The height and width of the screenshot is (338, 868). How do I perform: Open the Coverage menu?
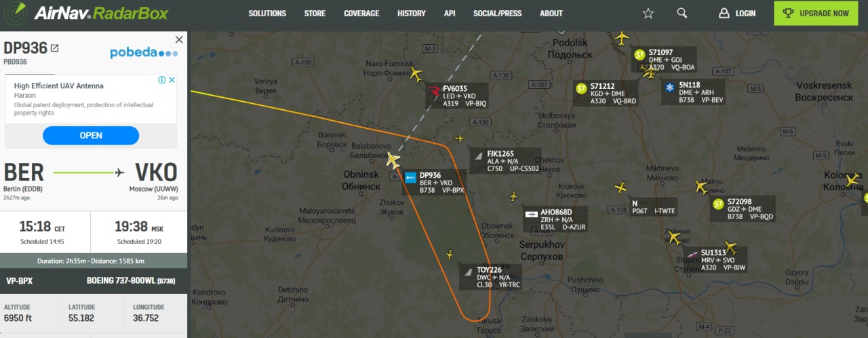pyautogui.click(x=361, y=14)
